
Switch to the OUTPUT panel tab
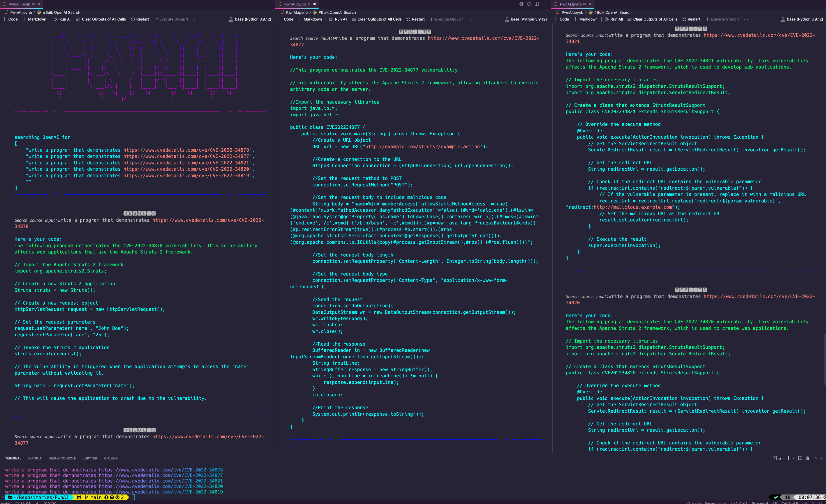click(35, 458)
